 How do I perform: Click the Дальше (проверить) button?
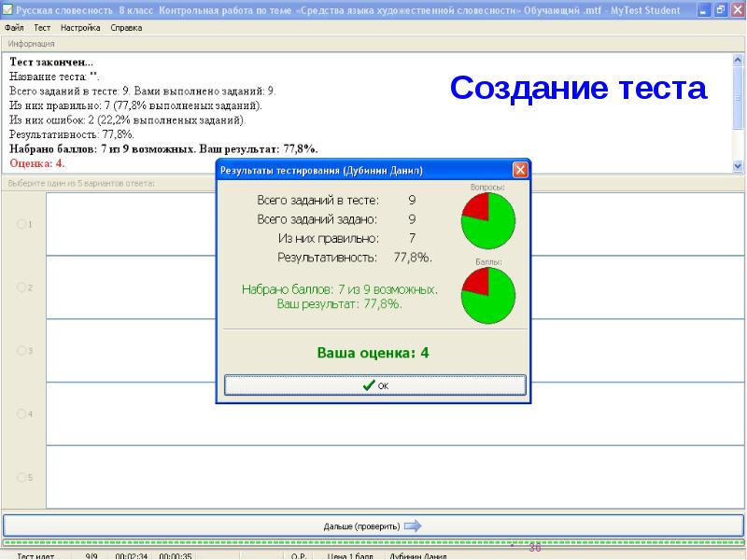click(373, 525)
